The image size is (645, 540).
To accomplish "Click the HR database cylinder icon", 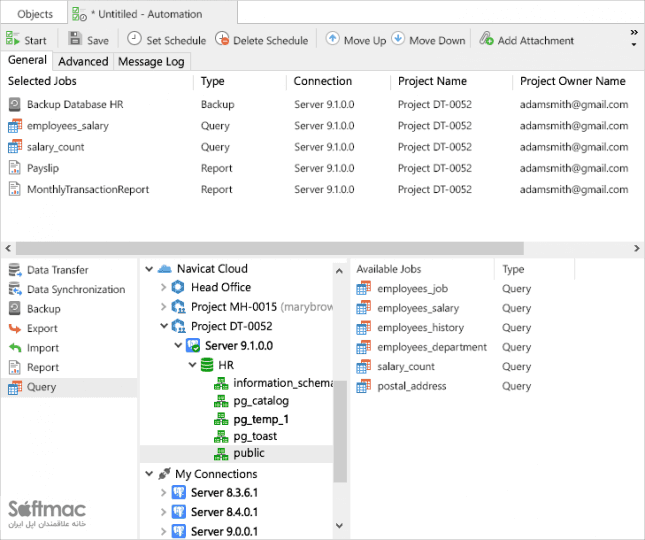I will [x=207, y=365].
